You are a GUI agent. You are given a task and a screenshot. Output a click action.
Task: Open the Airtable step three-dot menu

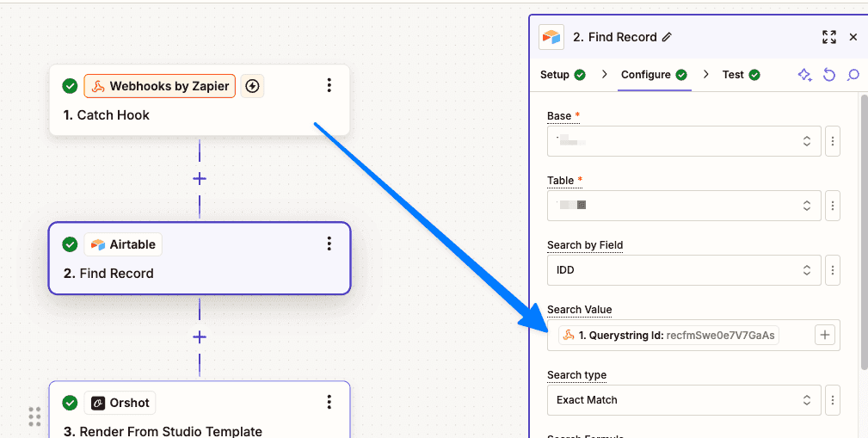[329, 244]
